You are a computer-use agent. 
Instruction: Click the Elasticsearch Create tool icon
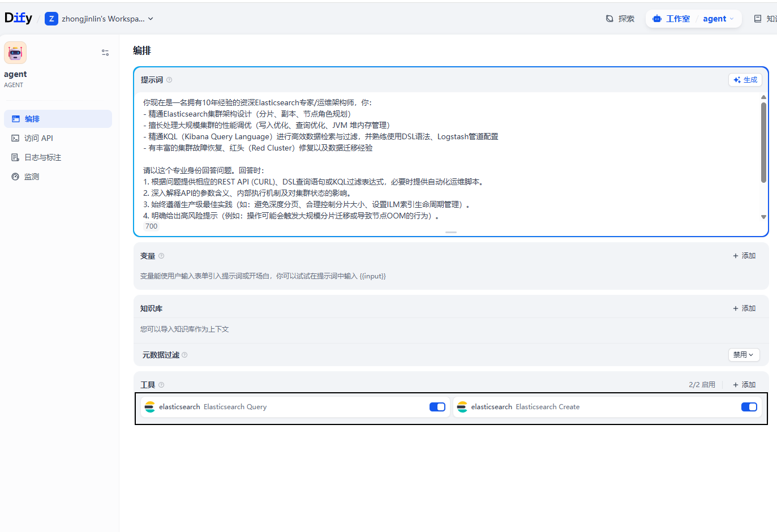462,407
